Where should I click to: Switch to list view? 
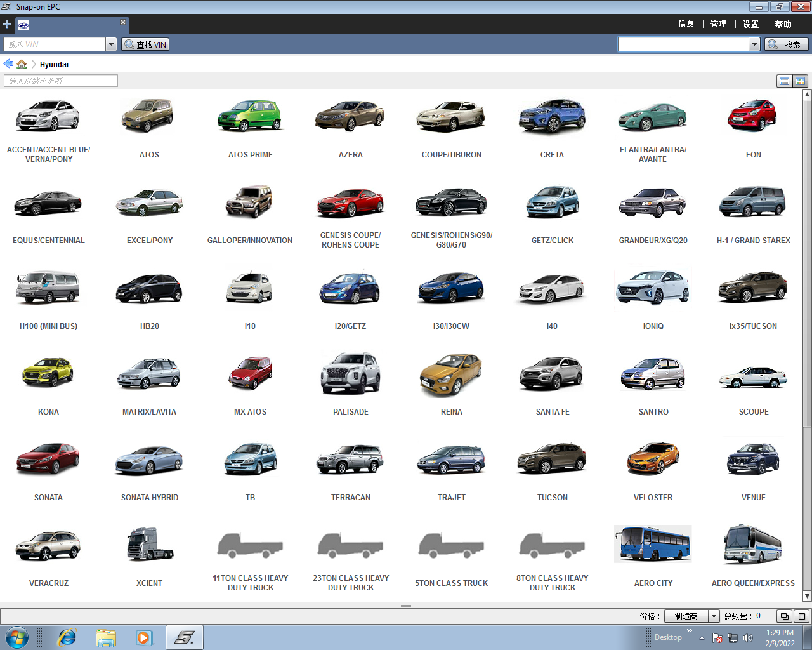pyautogui.click(x=784, y=81)
